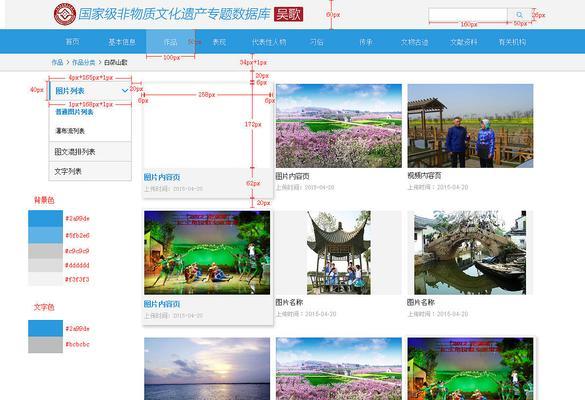
Task: Click the #5fb2e6 light blue swatch
Action: (46, 235)
